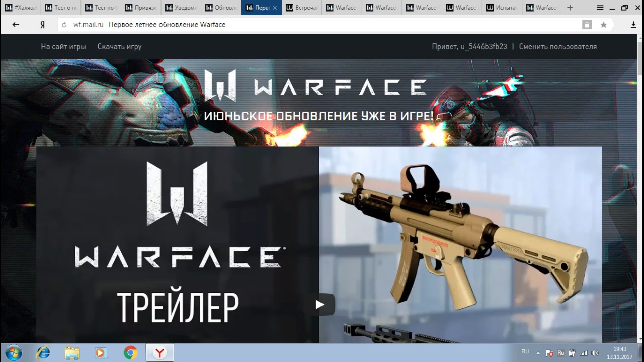Click the ИЮНЬСКОЕ ОБНОВЛЕНИЕ УЖЕ В ИГРЕ headline

(318, 116)
